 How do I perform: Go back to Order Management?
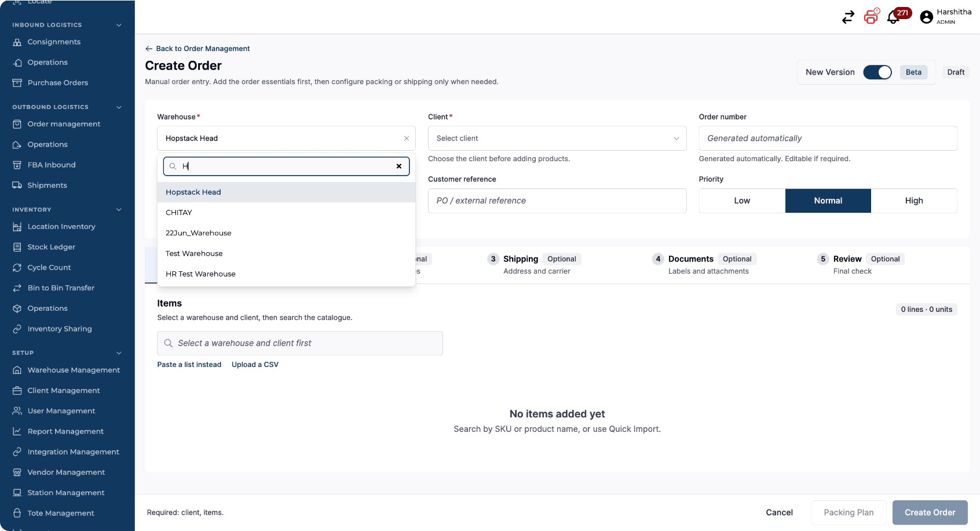[x=198, y=49]
